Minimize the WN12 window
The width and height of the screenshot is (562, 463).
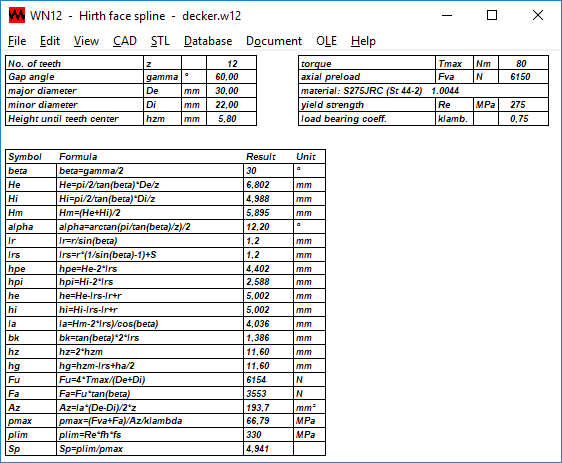pyautogui.click(x=447, y=15)
